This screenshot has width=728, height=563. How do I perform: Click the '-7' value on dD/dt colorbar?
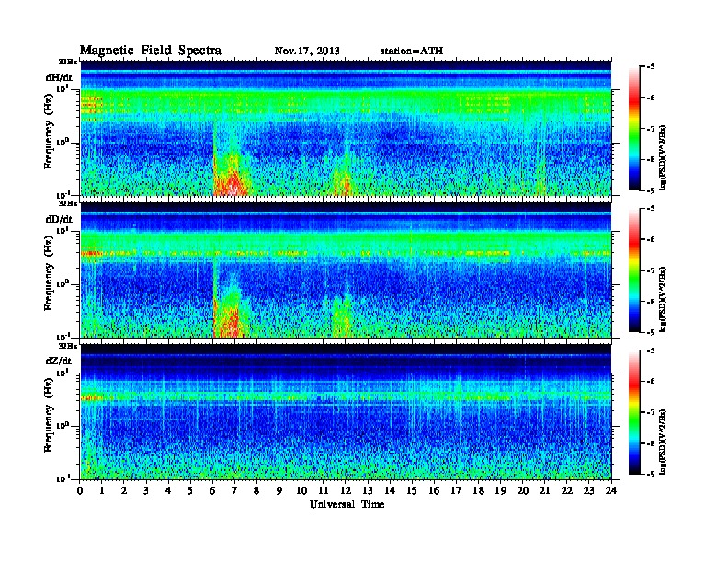click(651, 270)
